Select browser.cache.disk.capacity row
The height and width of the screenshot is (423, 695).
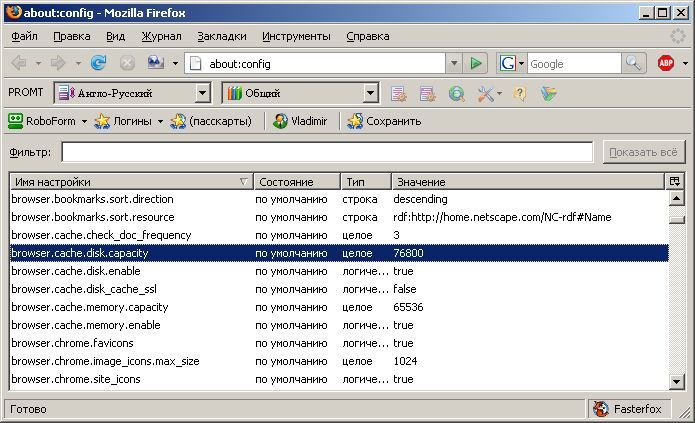pos(339,253)
